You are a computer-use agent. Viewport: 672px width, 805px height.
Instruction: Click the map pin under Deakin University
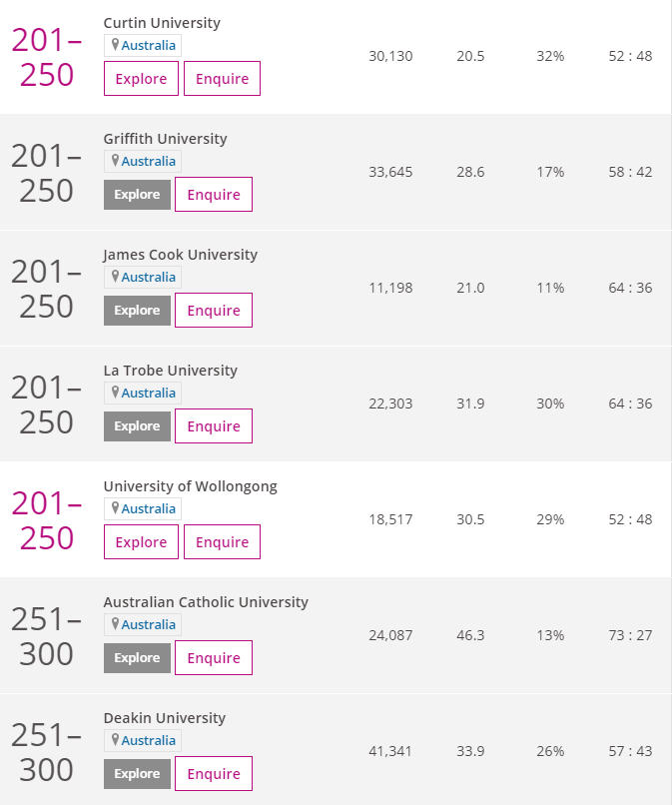pyautogui.click(x=115, y=740)
